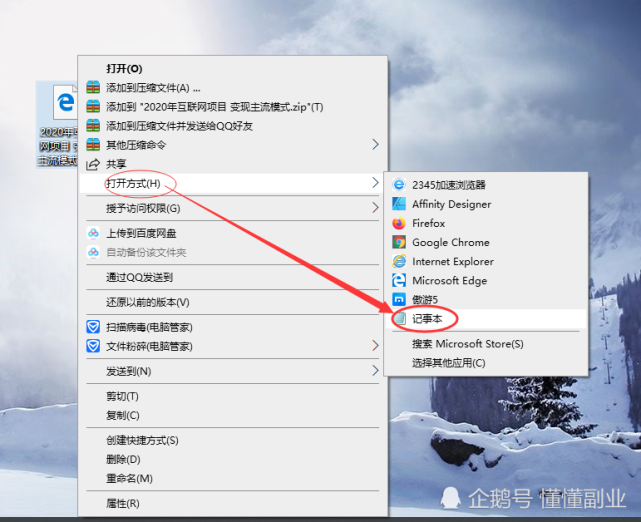Click the shield icon beside 扫描病毒(电脑管家)
641x522 pixels.
(93, 327)
